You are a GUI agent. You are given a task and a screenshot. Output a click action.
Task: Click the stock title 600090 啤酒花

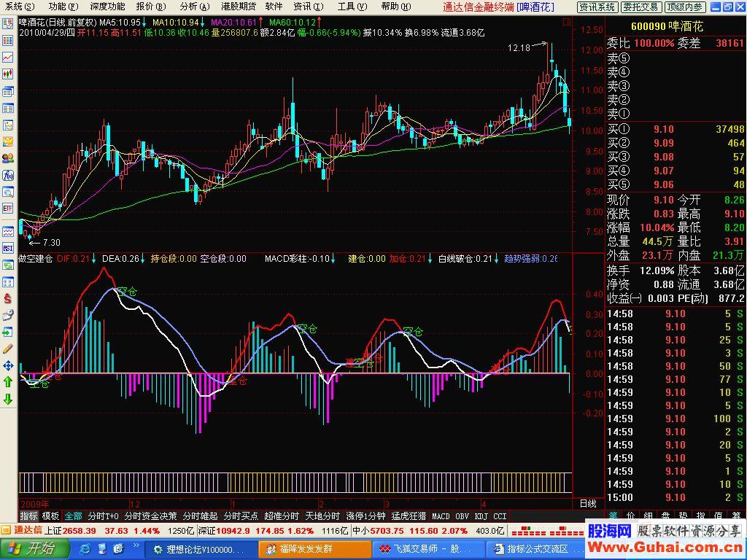coord(667,27)
